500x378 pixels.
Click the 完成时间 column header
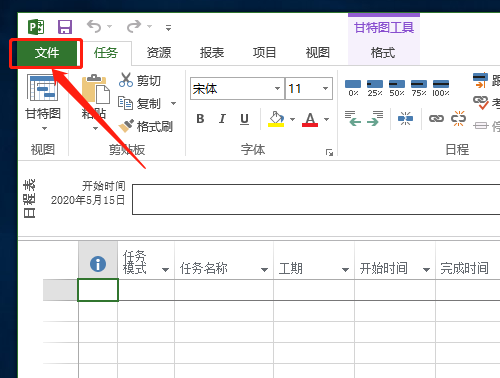click(468, 260)
